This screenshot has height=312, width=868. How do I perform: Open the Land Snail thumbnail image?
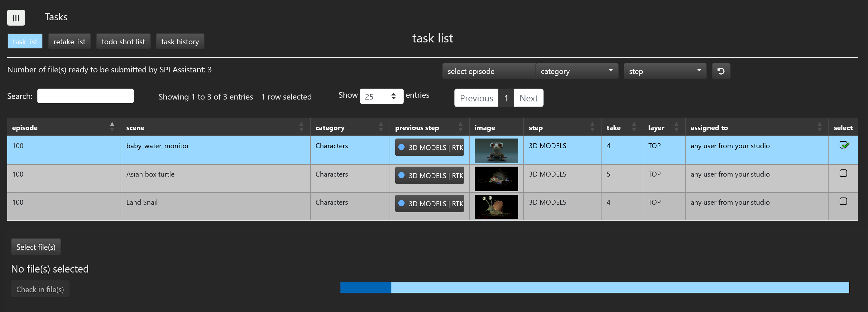(496, 207)
